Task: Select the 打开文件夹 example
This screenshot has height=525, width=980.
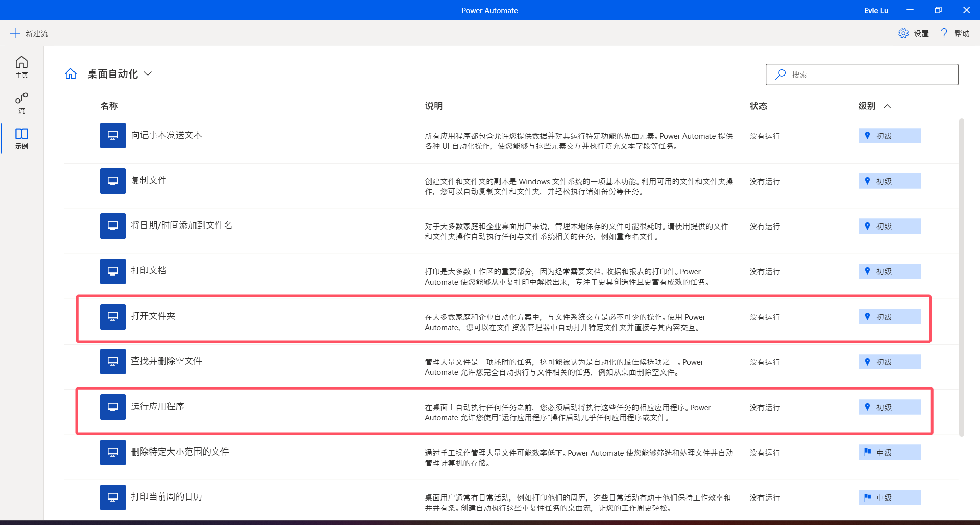Action: tap(153, 316)
